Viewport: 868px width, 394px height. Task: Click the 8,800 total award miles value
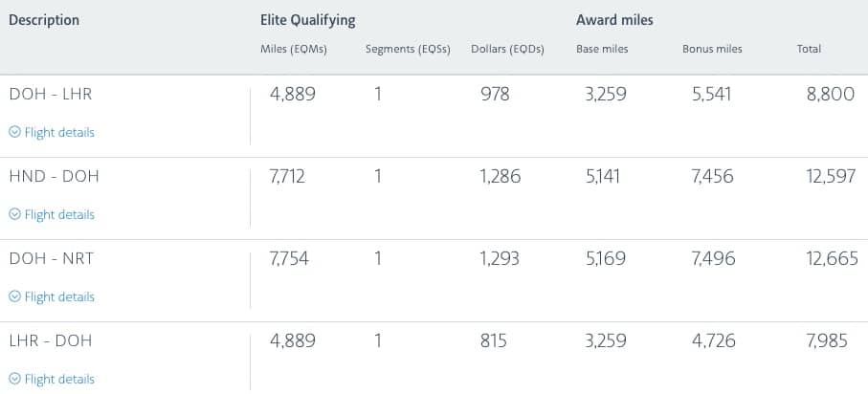coord(831,94)
